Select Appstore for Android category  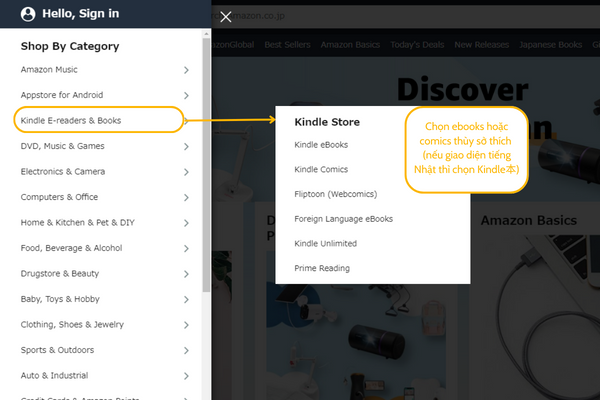click(62, 95)
